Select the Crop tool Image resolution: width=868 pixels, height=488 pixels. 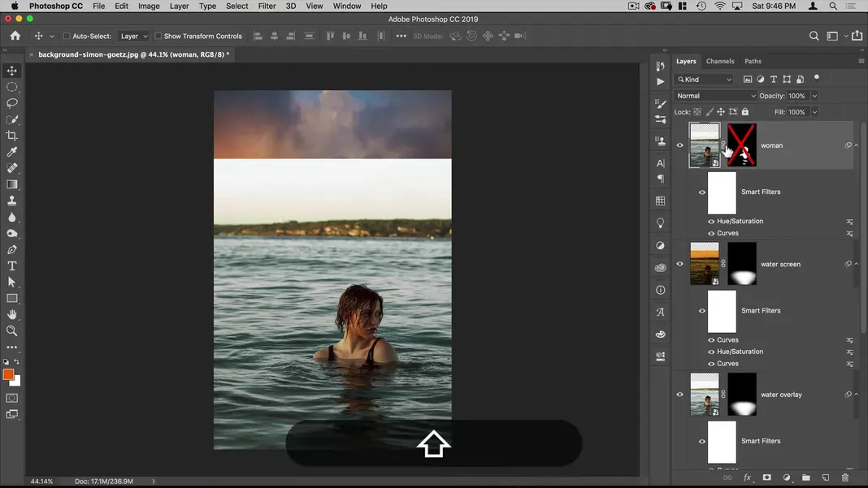point(11,136)
